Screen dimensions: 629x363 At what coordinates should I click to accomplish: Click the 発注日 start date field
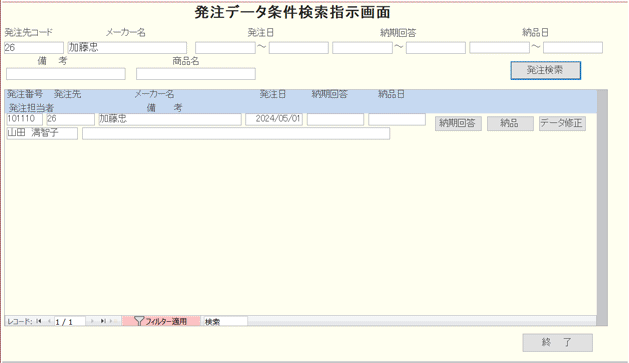pyautogui.click(x=225, y=48)
